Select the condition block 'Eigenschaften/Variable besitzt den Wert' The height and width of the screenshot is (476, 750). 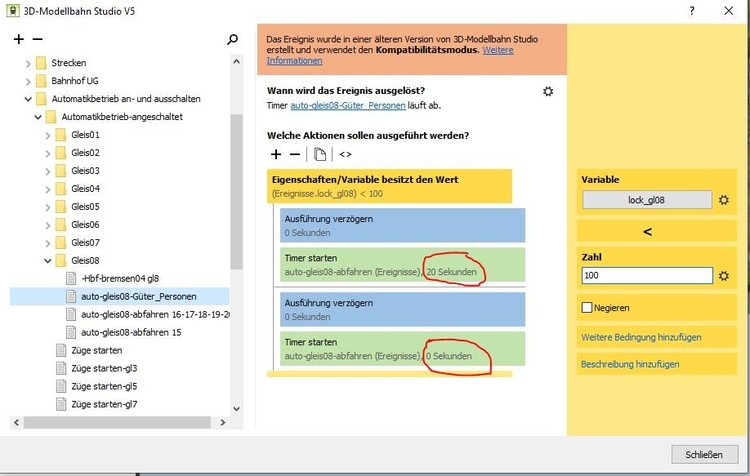[x=389, y=186]
